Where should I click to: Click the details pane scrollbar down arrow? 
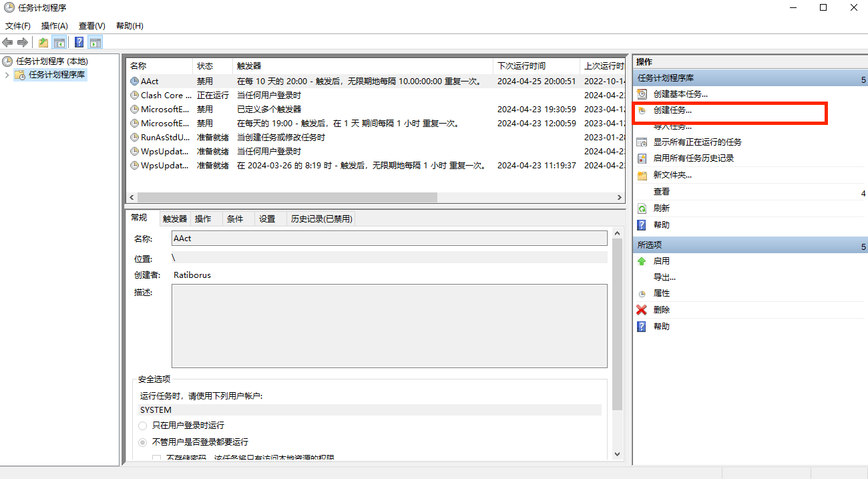click(x=617, y=454)
